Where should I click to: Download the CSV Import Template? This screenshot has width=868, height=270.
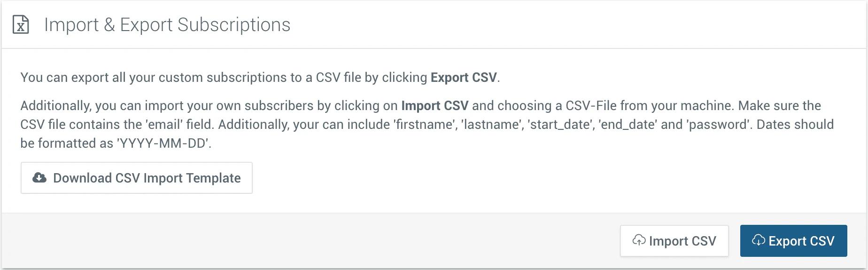(137, 178)
